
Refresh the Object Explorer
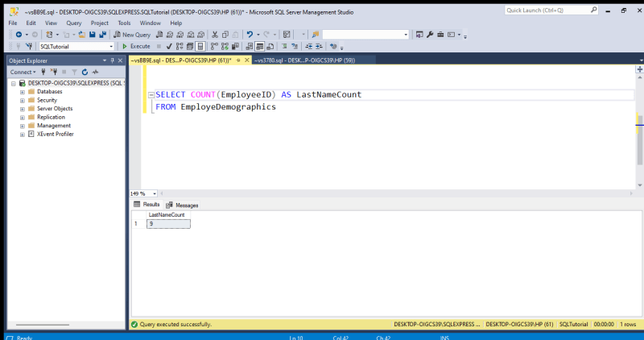(x=85, y=72)
